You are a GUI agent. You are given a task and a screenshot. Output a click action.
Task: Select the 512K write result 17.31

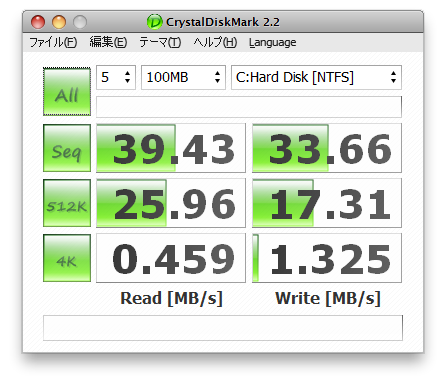(327, 203)
